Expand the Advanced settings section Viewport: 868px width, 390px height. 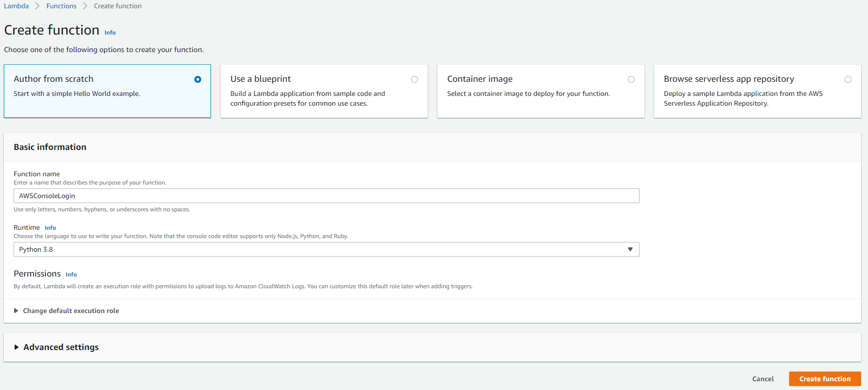coord(57,347)
